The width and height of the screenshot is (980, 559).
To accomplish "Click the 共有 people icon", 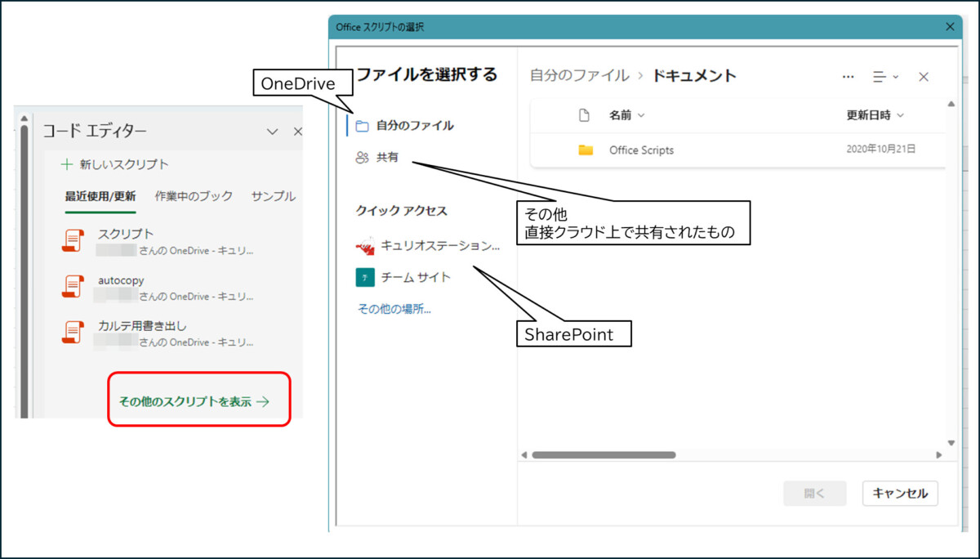I will click(363, 158).
